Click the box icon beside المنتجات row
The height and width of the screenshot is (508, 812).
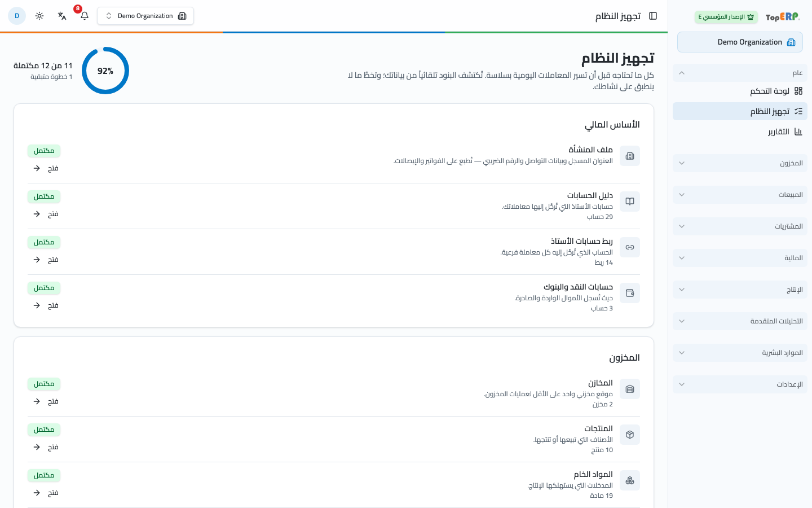pos(630,435)
